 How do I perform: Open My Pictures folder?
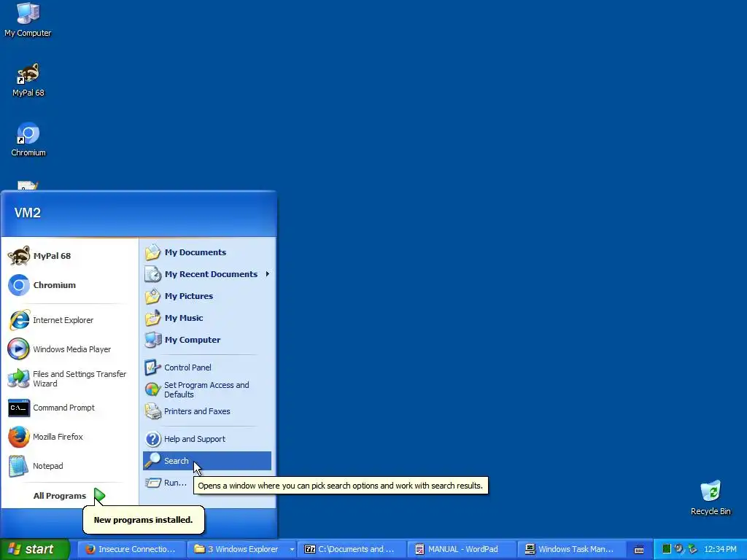click(207, 296)
